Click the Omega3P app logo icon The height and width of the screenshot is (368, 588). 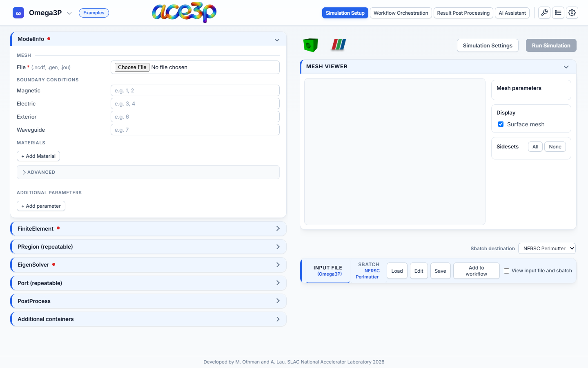(18, 13)
